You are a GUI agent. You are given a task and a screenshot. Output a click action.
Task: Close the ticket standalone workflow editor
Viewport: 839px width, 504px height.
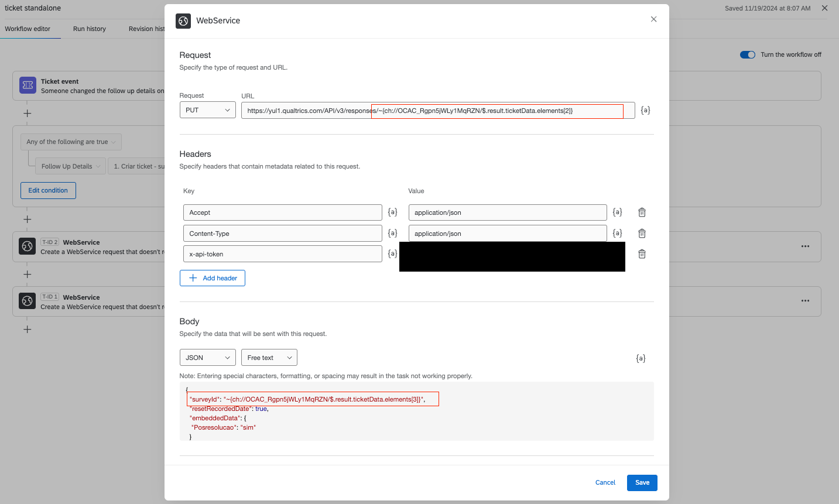click(824, 8)
